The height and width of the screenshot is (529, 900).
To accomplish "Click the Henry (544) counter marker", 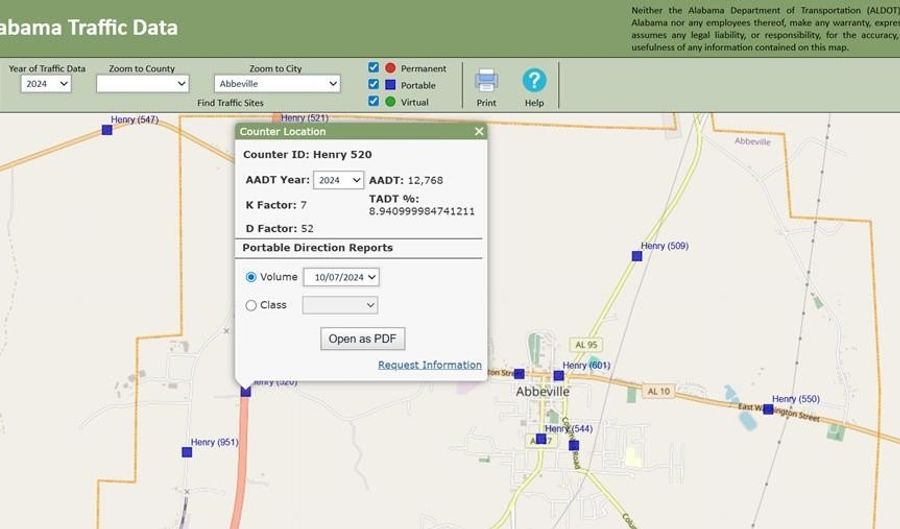I will tap(541, 438).
